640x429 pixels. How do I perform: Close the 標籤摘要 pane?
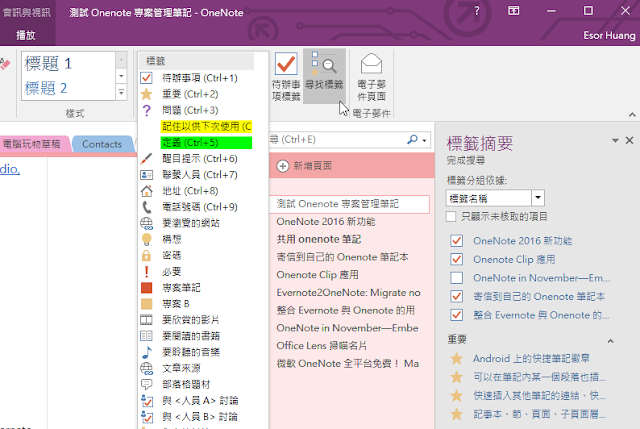[x=629, y=140]
